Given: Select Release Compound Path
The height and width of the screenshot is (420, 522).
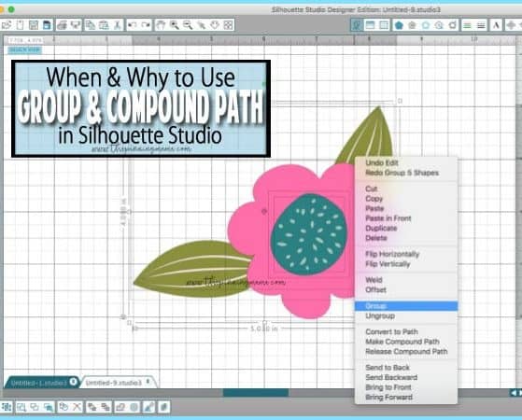Looking at the screenshot, I should [x=406, y=352].
